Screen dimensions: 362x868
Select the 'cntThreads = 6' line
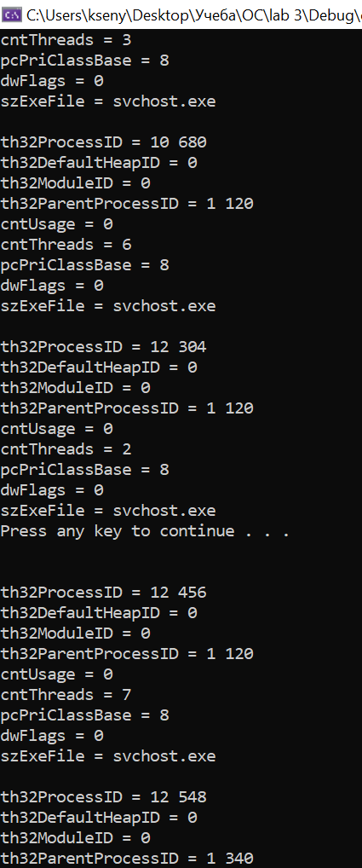[x=66, y=245]
